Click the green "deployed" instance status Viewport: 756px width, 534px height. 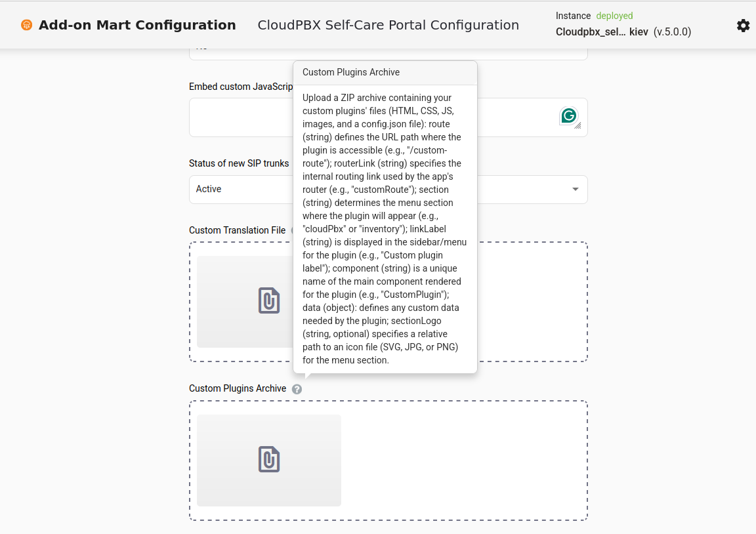point(614,16)
